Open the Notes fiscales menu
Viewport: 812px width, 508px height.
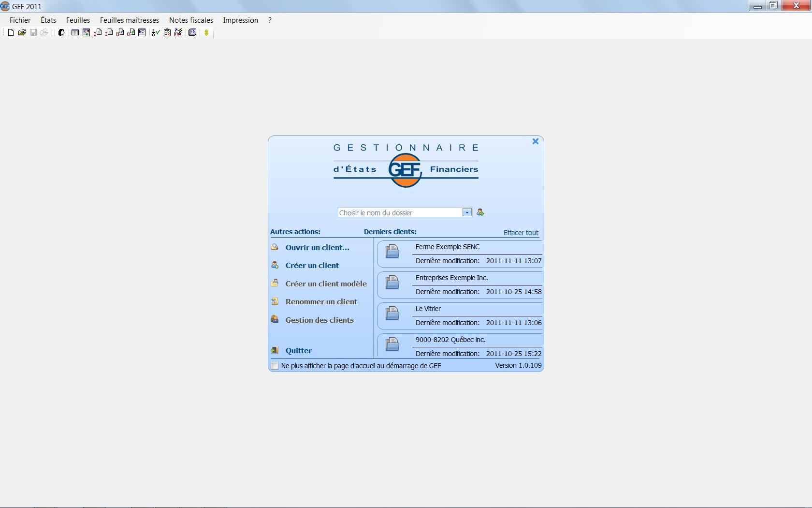[191, 20]
